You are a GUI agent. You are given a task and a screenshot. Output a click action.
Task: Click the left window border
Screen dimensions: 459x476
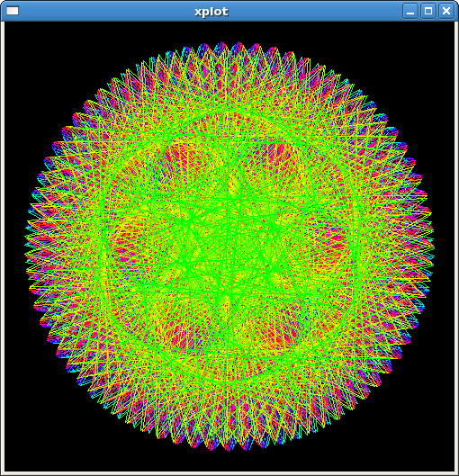pyautogui.click(x=2, y=247)
